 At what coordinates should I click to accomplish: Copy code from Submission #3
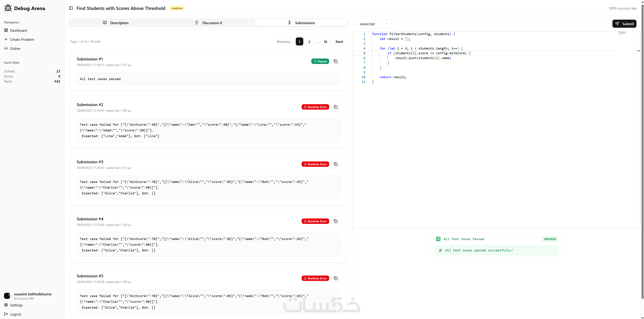336,164
